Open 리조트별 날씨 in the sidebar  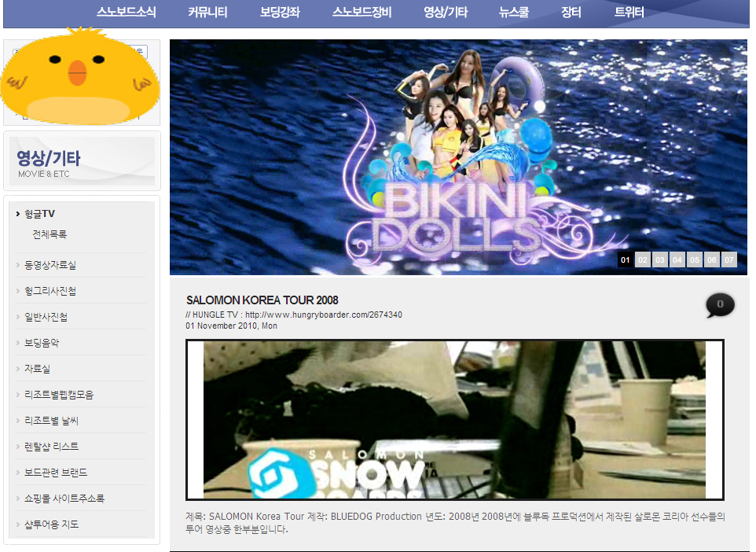pos(51,421)
